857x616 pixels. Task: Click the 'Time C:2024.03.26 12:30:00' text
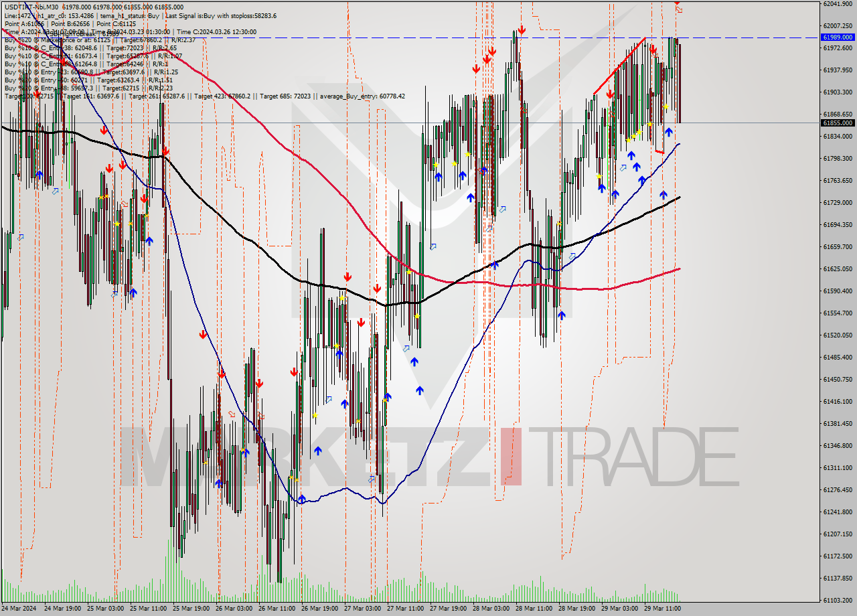tap(218, 31)
